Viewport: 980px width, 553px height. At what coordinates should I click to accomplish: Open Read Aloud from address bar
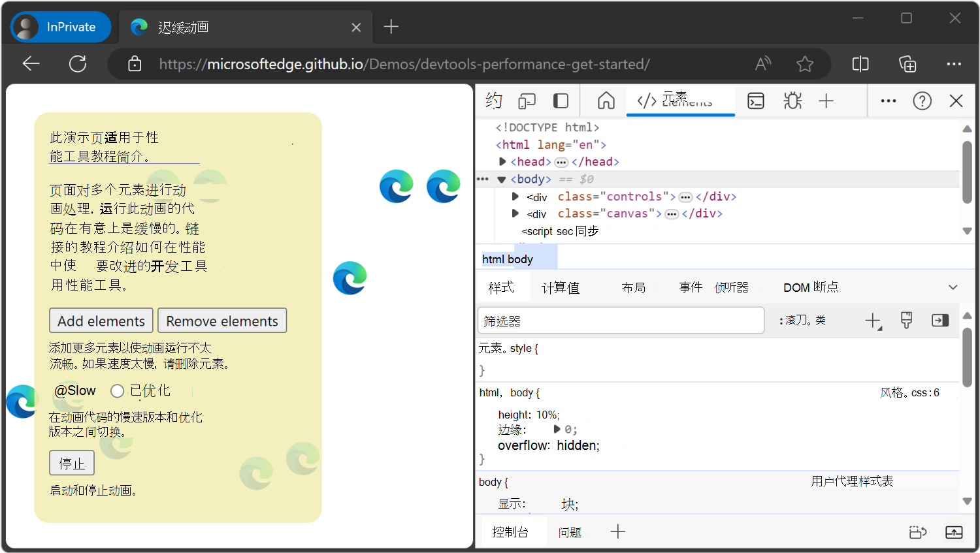[763, 63]
